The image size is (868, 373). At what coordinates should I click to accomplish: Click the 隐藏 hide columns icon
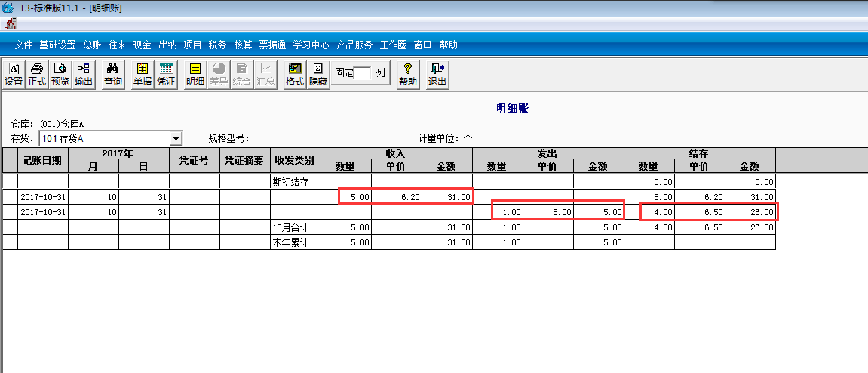318,75
